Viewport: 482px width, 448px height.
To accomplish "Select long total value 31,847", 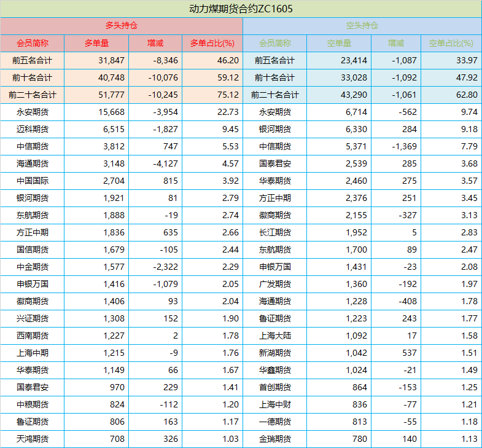I will (111, 60).
